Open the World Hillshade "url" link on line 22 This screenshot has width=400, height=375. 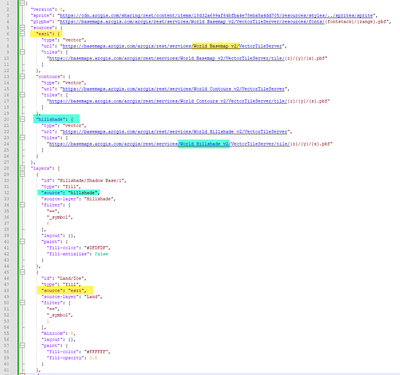point(175,132)
